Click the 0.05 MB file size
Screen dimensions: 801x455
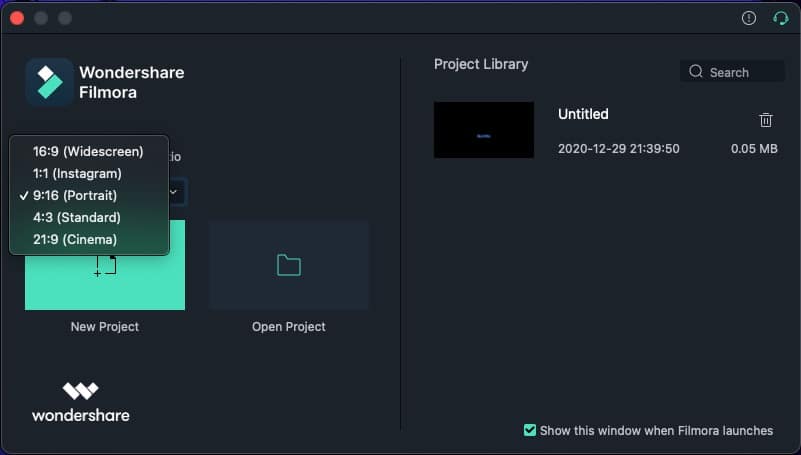pyautogui.click(x=754, y=149)
